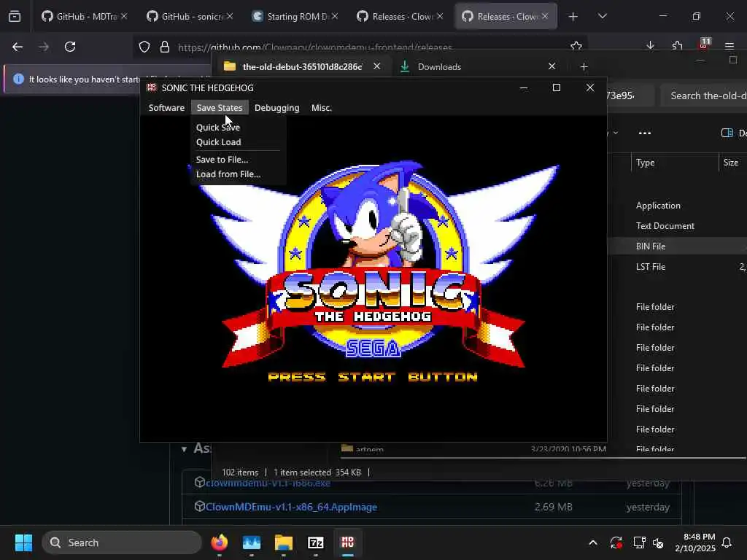Click the taskbar Search box
This screenshot has height=560, width=747.
coord(122,542)
